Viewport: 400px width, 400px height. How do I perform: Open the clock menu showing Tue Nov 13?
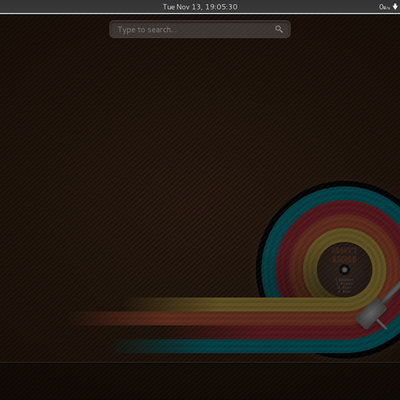[200, 7]
